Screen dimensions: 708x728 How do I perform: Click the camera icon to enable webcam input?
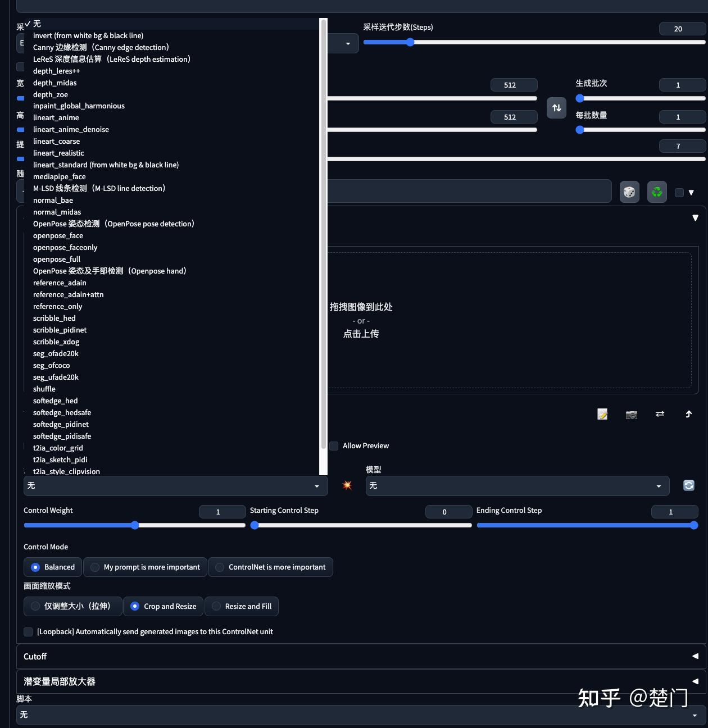[631, 414]
